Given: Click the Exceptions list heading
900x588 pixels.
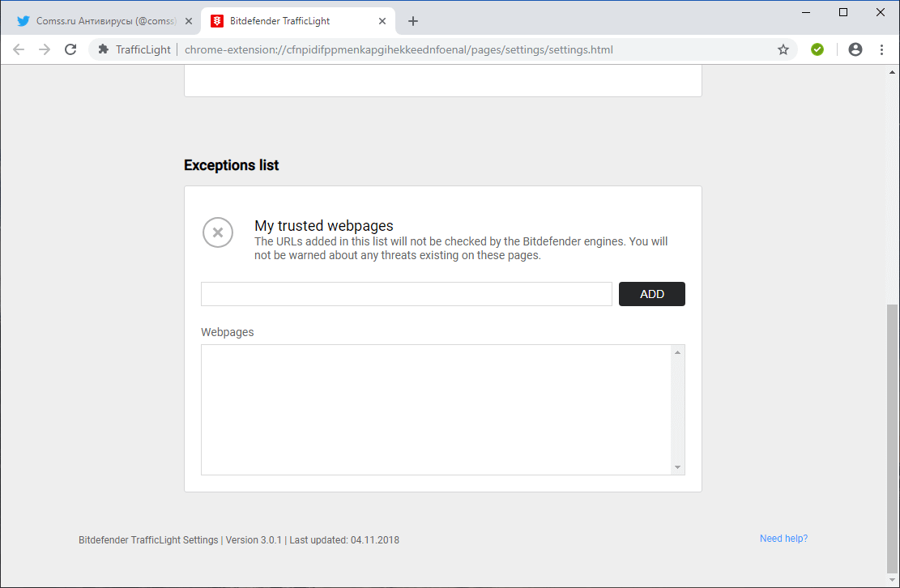Looking at the screenshot, I should [232, 165].
